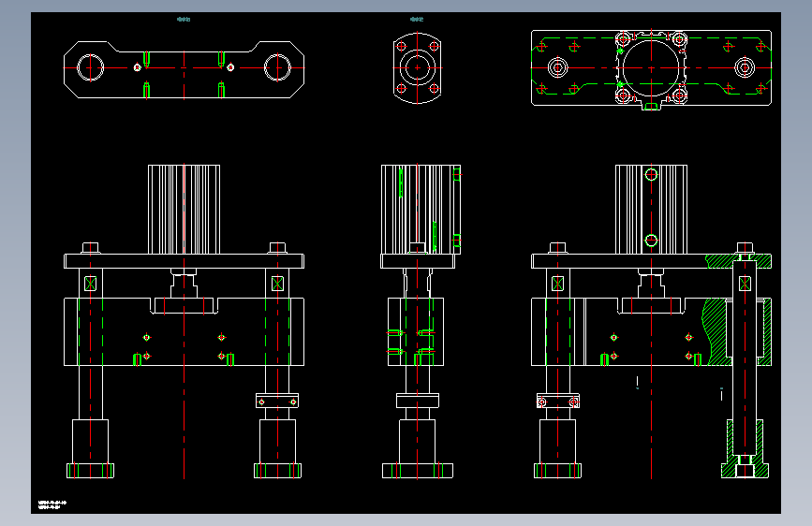Select the oval flange view with four bolt holes
The height and width of the screenshot is (526, 812).
(417, 67)
